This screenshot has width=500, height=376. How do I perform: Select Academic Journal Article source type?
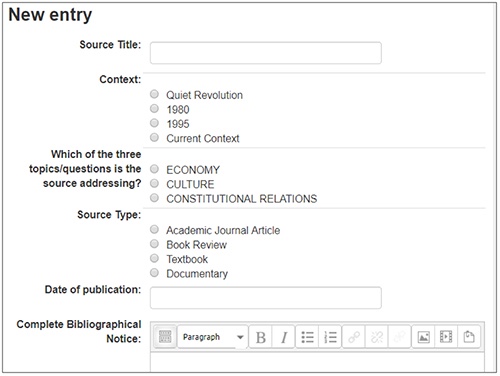coord(154,229)
